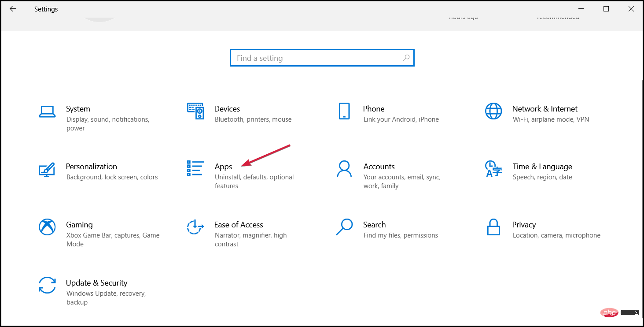Screen dimensions: 644x327
Task: Open the System heading link
Action: pyautogui.click(x=78, y=109)
